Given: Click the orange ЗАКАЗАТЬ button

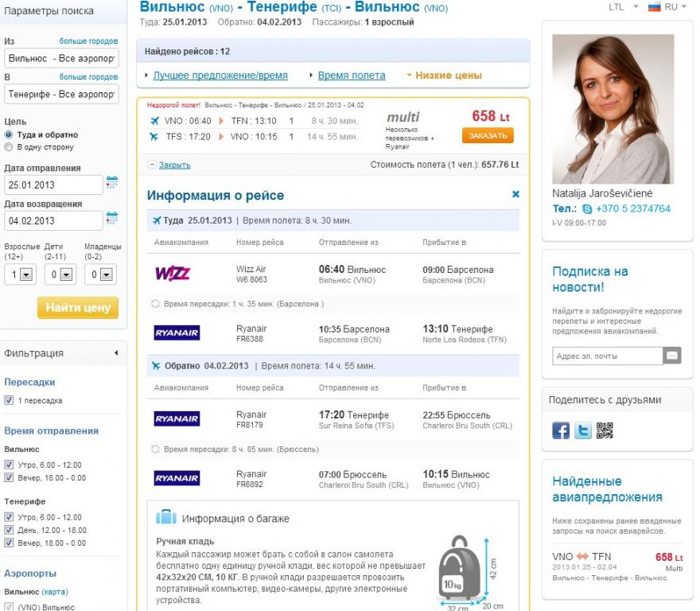Looking at the screenshot, I should coord(488,135).
